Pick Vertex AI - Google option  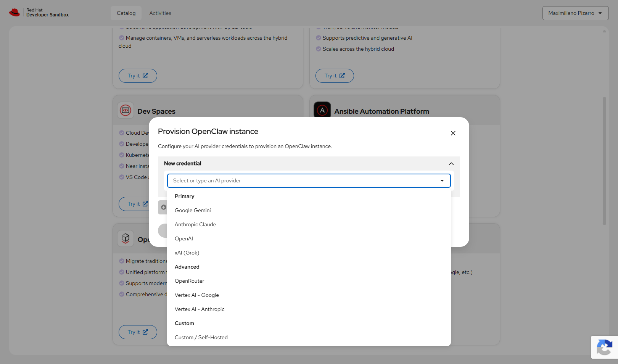(309, 295)
